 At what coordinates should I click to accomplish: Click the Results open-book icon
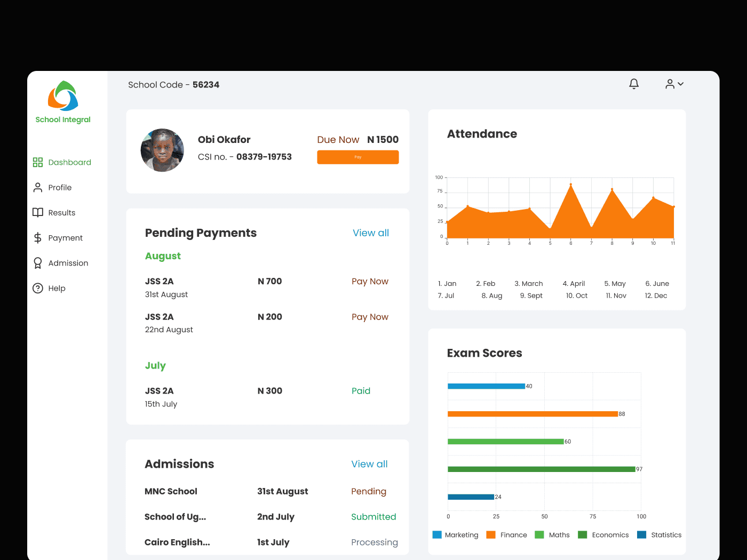[38, 212]
